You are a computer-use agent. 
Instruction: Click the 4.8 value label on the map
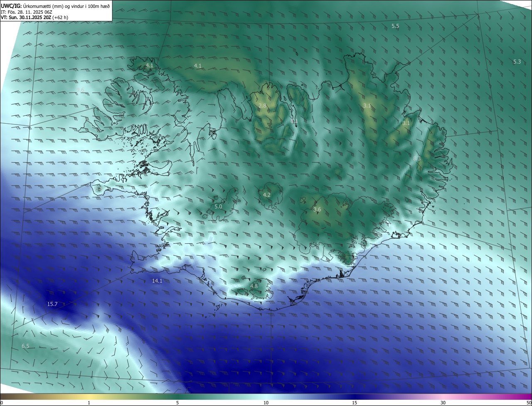pos(254,286)
